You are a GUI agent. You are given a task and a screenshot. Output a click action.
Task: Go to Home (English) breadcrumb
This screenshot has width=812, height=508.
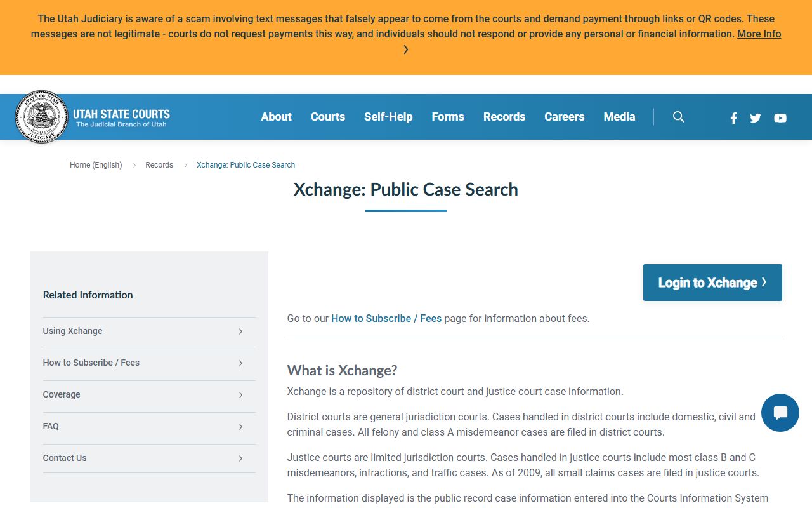tap(96, 165)
